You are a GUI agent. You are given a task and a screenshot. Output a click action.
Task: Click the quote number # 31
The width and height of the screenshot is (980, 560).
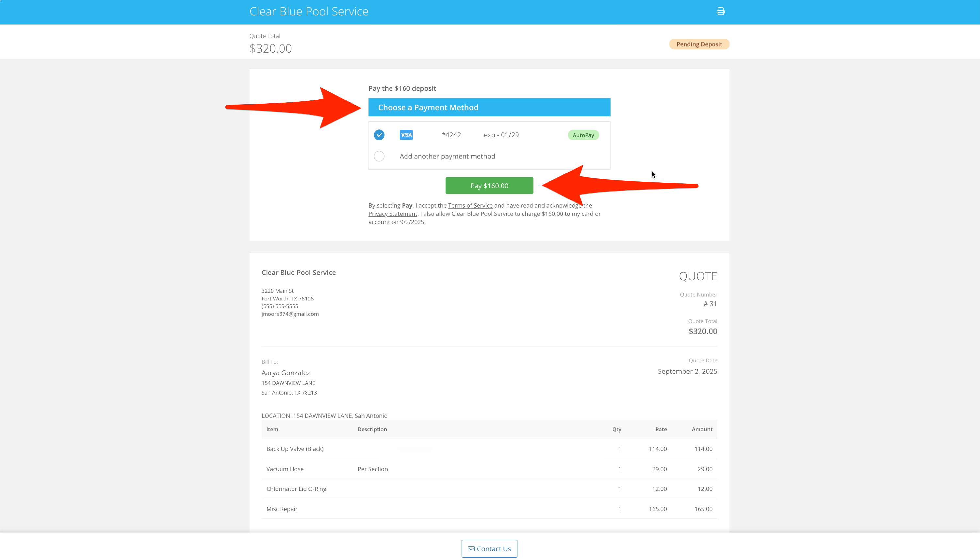710,304
